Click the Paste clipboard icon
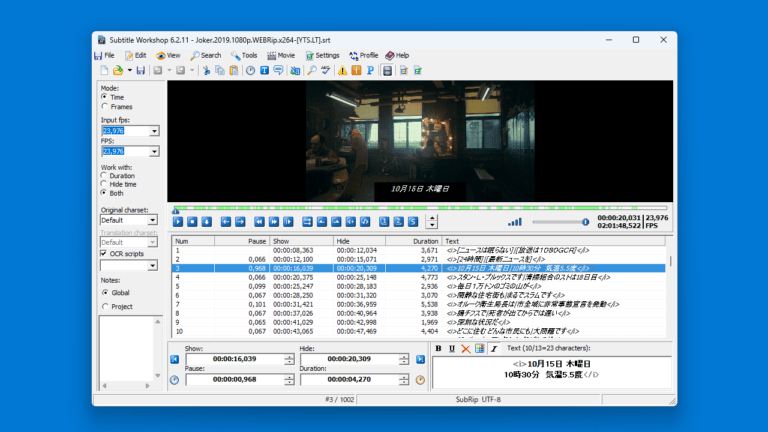The image size is (768, 432). click(234, 71)
